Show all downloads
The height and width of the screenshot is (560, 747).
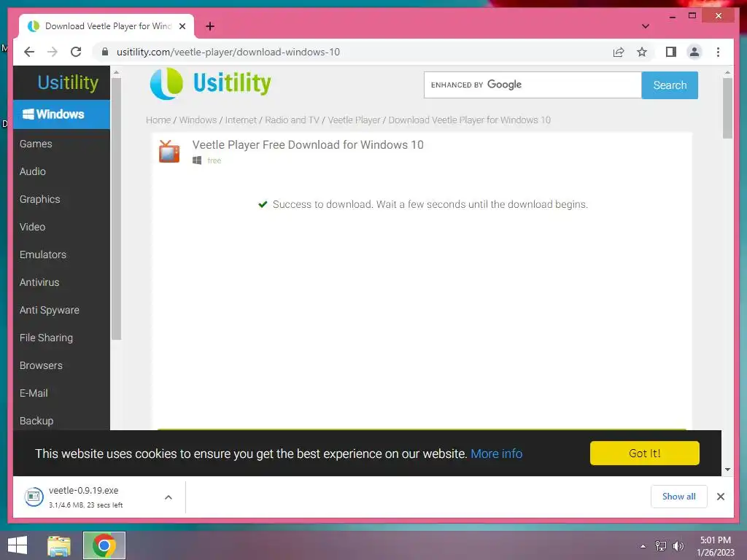click(679, 497)
